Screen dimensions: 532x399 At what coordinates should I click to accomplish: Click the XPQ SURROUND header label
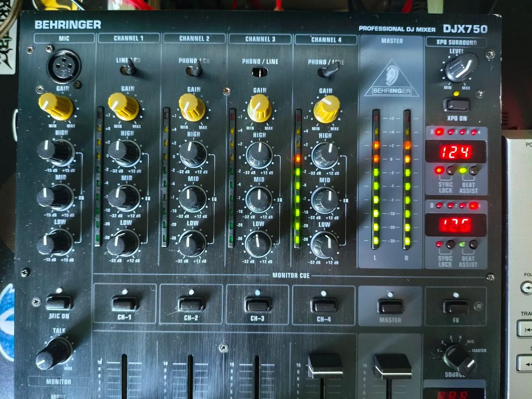tap(456, 42)
